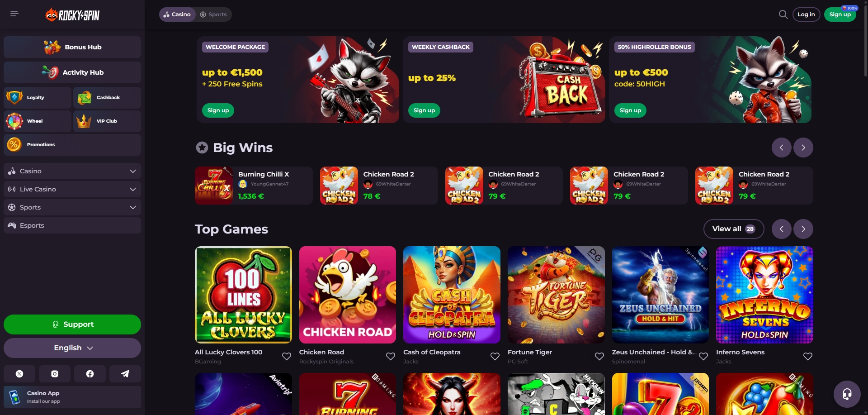Open the Facebook social icon
Viewport: 868px width, 415px height.
[x=90, y=374]
